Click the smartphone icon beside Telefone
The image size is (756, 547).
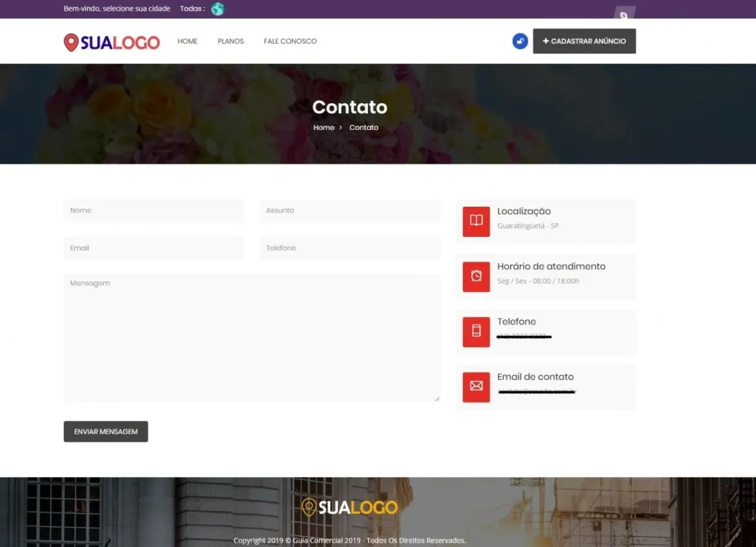pyautogui.click(x=476, y=332)
